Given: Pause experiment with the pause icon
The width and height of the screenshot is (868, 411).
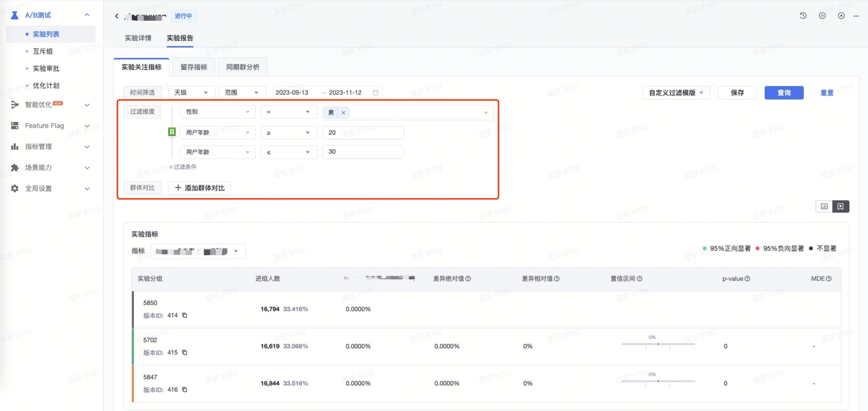Looking at the screenshot, I should (822, 16).
